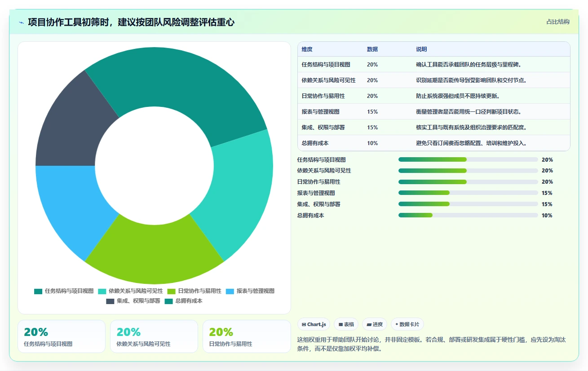The width and height of the screenshot is (588, 371).
Task: Open the 20% 任务结构与项目视图 stat card
Action: point(62,336)
